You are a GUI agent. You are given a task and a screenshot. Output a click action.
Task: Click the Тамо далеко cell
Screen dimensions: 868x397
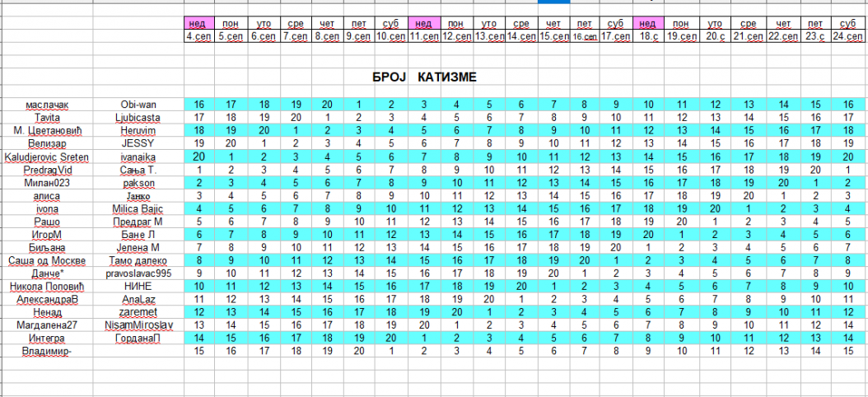coord(138,261)
